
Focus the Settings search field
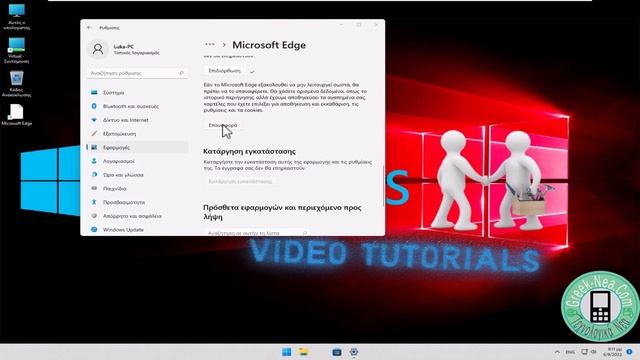[137, 73]
